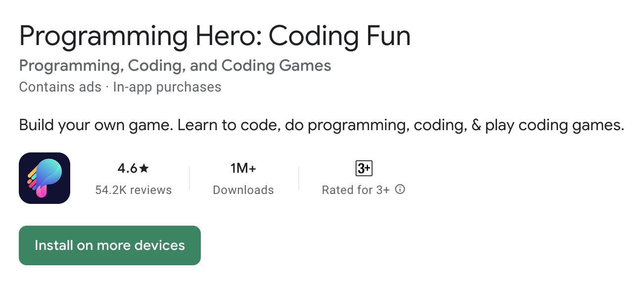
Task: Click the Contains ads label
Action: 60,87
